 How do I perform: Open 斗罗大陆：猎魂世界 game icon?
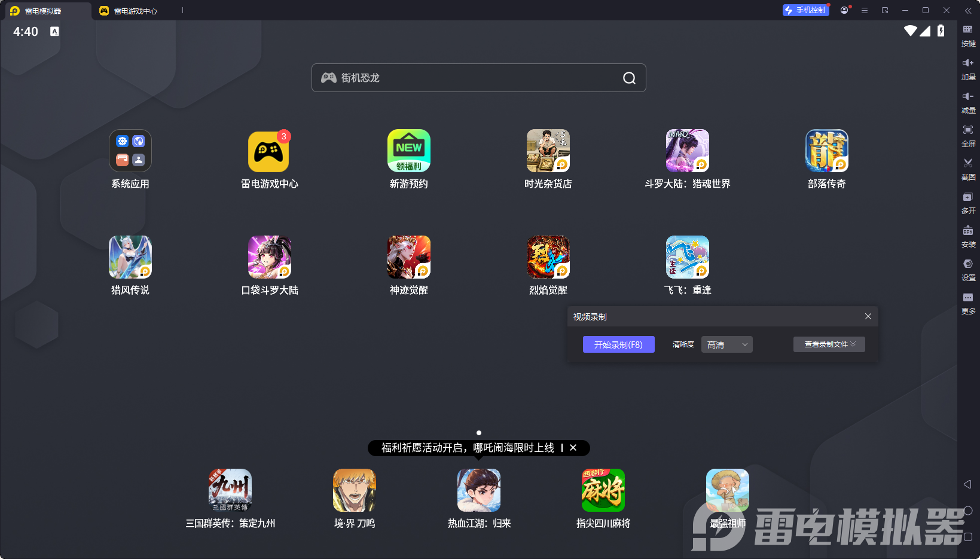tap(688, 151)
